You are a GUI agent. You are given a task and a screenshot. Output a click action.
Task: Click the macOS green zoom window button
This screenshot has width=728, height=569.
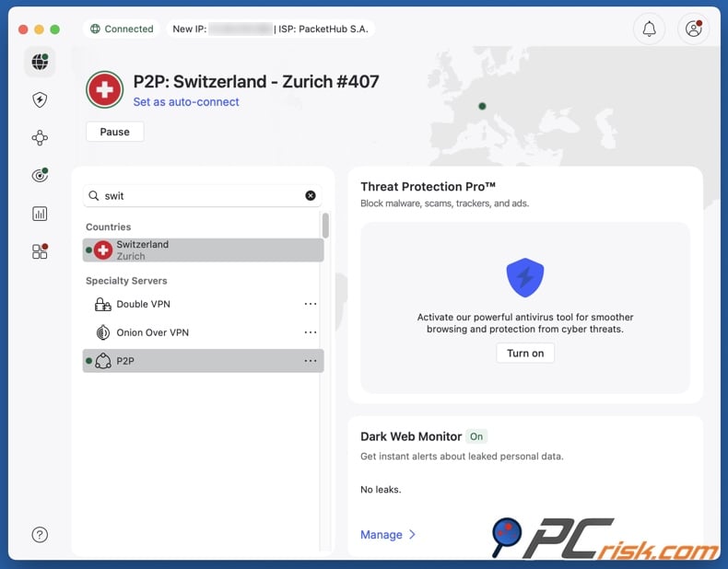(54, 29)
